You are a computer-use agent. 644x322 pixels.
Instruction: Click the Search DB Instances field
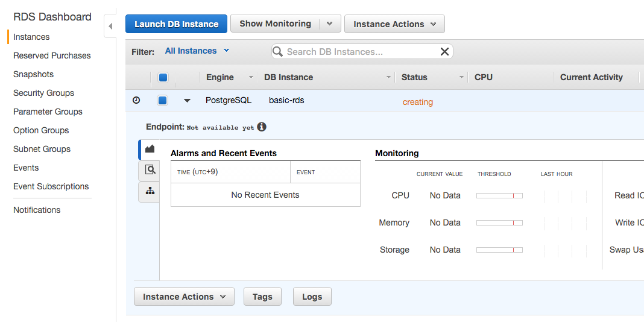(x=361, y=51)
